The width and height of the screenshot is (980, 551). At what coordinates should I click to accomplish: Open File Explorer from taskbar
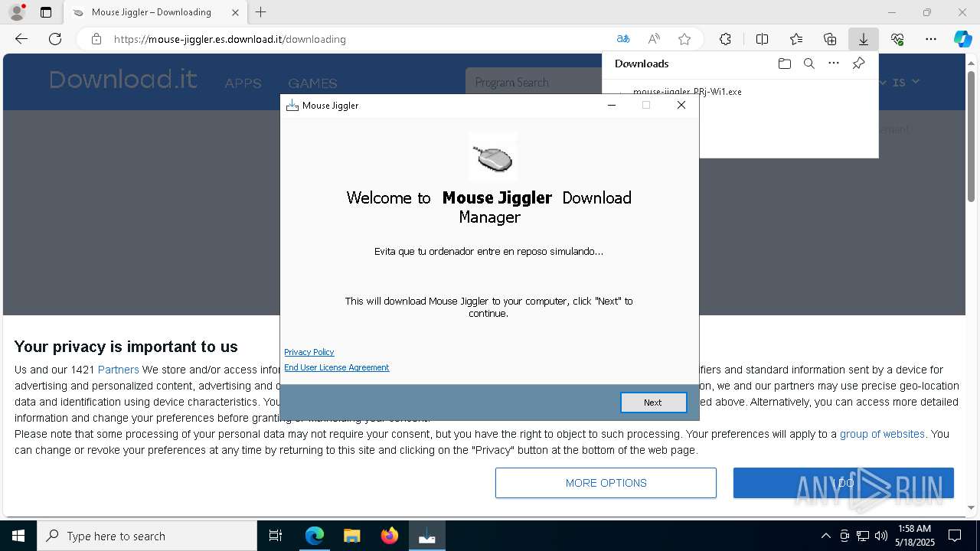pyautogui.click(x=351, y=536)
